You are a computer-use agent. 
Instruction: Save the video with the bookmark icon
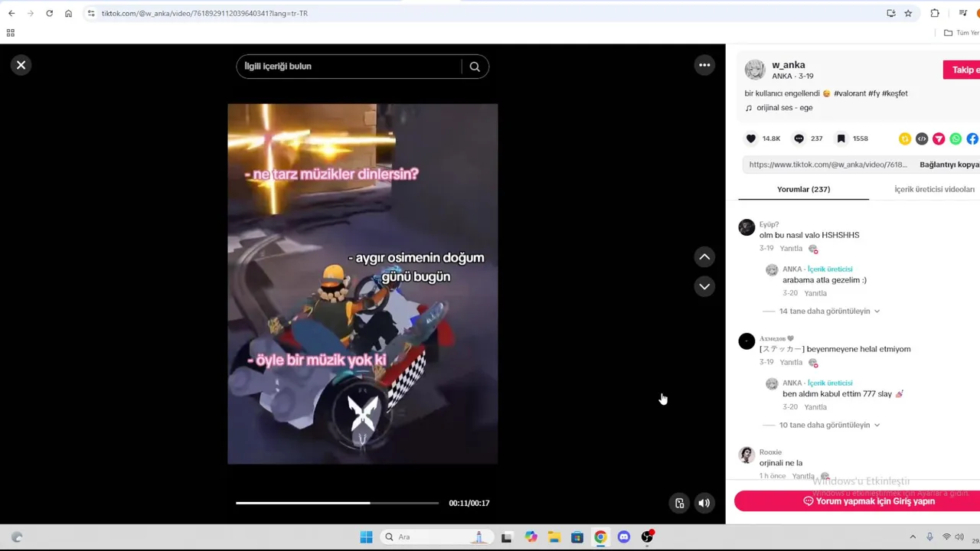841,139
